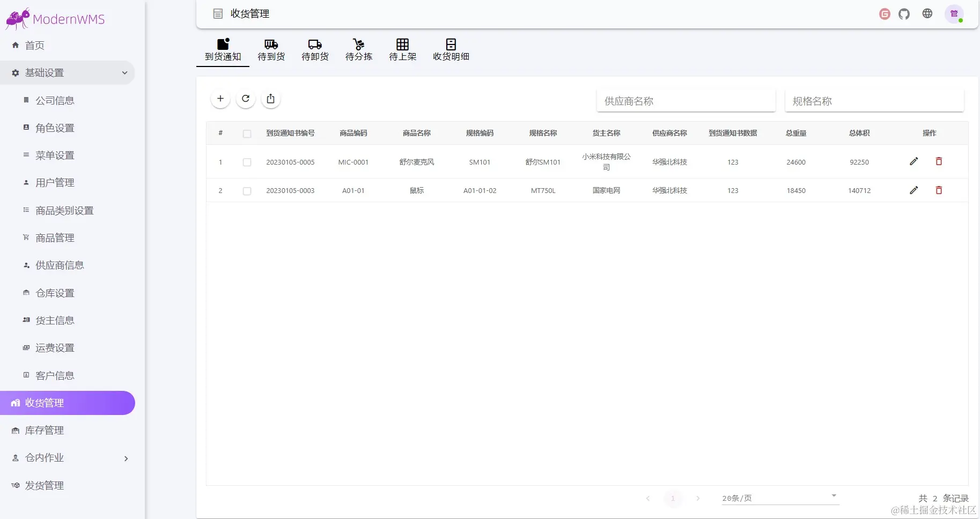Focus the 供应商名称 search field
This screenshot has width=980, height=519.
[686, 101]
